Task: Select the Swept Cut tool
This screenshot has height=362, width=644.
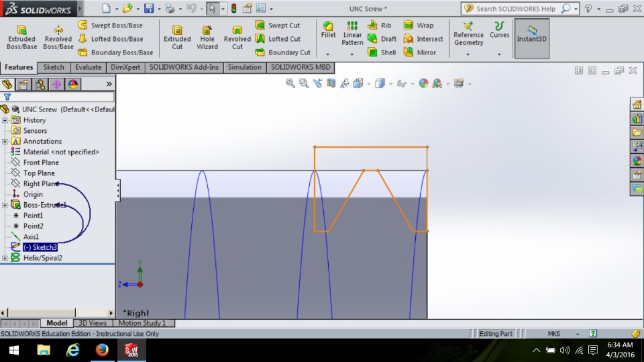Action: (277, 25)
